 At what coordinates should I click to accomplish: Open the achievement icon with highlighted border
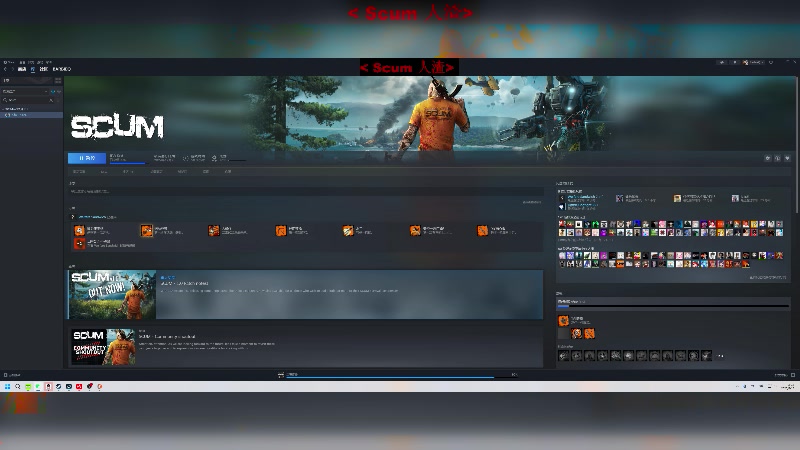146,231
